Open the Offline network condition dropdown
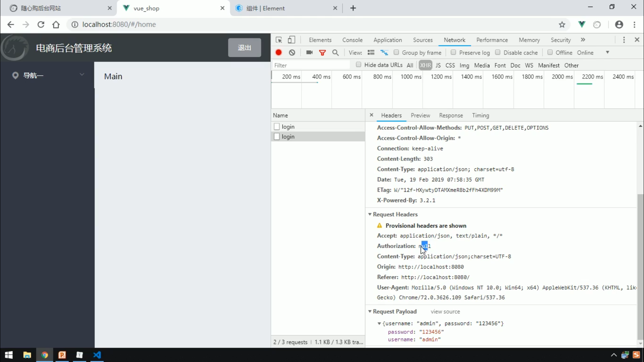The image size is (644, 362). click(607, 53)
